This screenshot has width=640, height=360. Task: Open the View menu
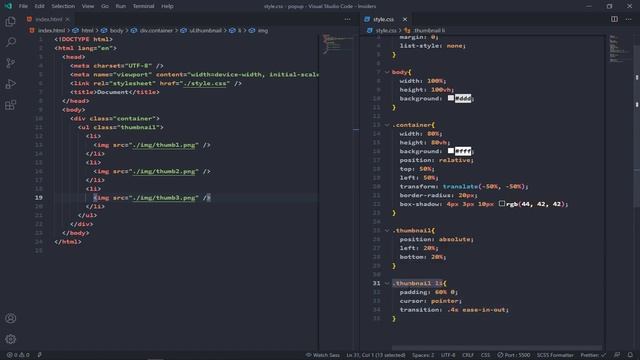pyautogui.click(x=88, y=6)
